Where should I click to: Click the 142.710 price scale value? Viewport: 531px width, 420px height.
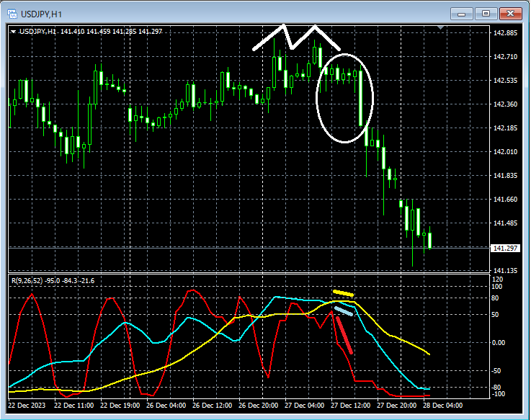(x=506, y=57)
